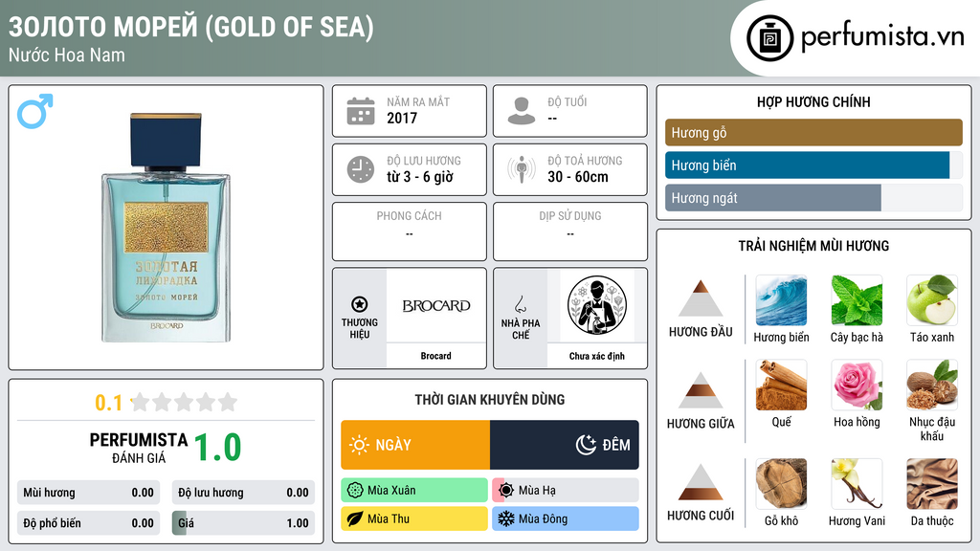The image size is (980, 551).
Task: Click the perfumista.vn bottle logo icon
Action: [769, 38]
